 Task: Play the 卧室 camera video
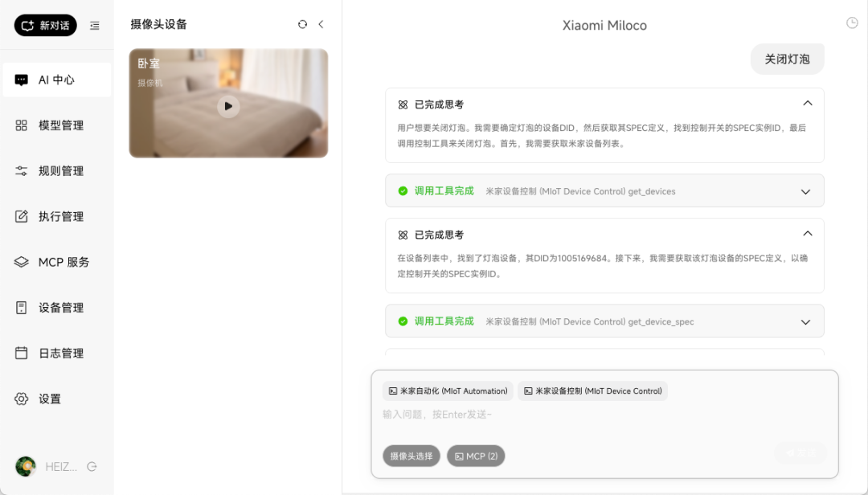point(228,106)
